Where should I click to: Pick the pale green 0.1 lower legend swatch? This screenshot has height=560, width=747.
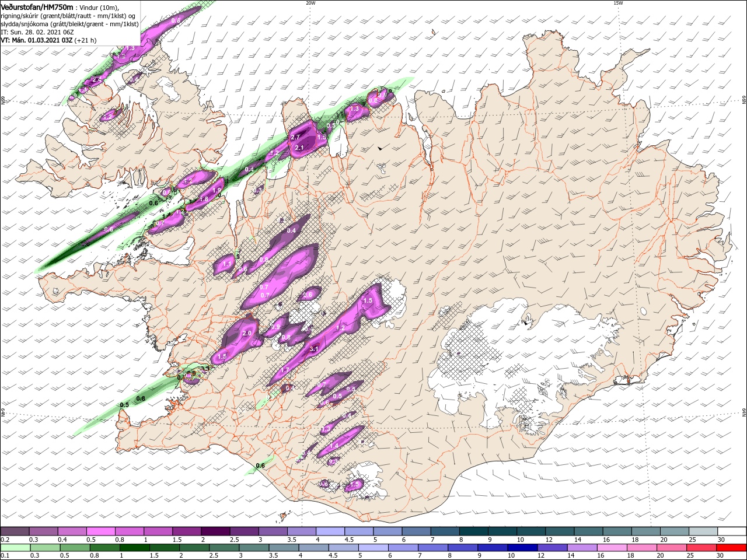16,548
